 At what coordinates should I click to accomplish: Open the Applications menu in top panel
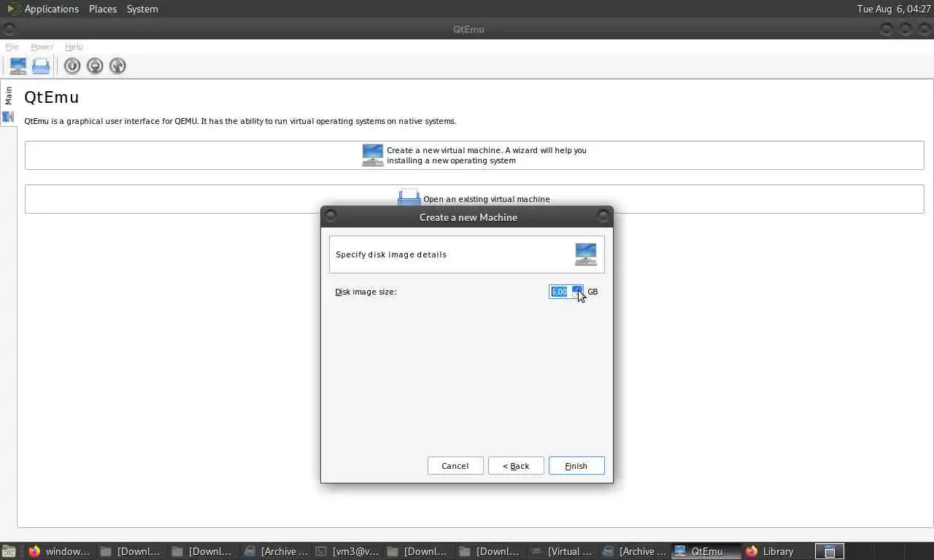[51, 9]
